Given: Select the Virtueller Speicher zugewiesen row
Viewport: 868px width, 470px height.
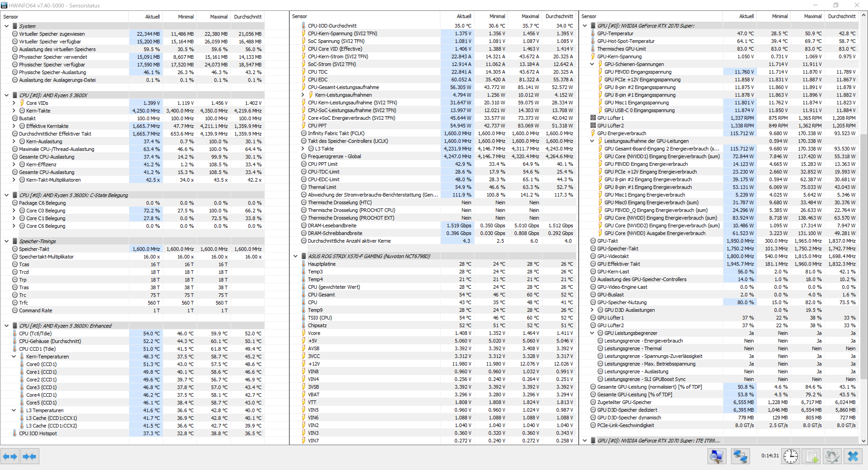Looking at the screenshot, I should 132,34.
